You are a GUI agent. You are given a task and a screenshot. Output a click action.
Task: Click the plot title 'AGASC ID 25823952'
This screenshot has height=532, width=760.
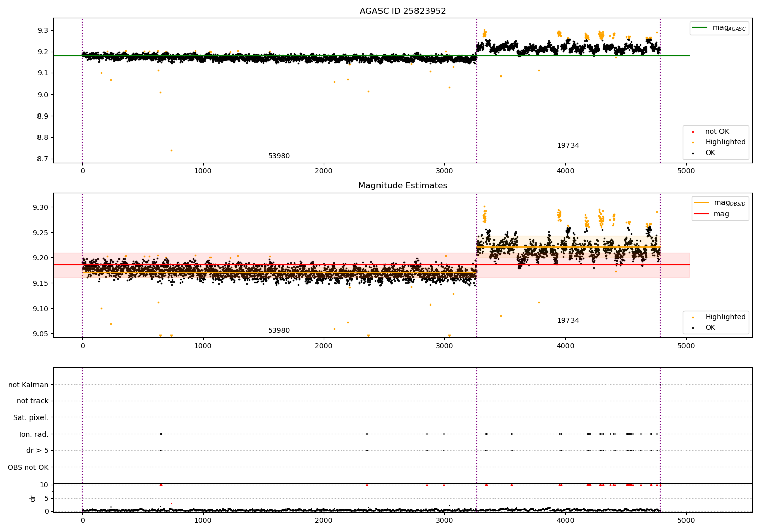[403, 11]
